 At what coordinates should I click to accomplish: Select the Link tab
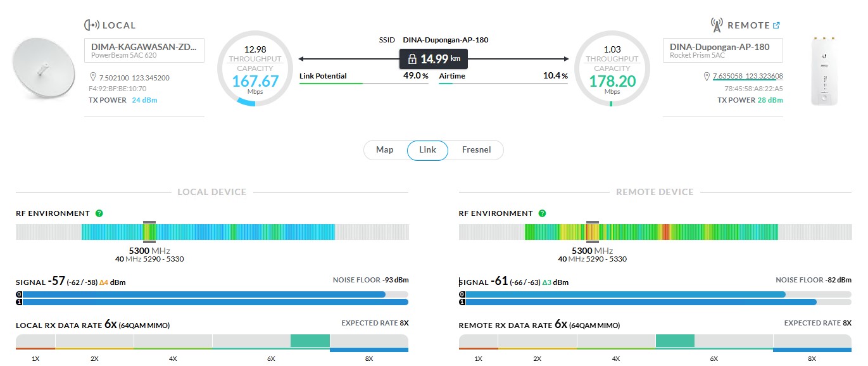(x=427, y=150)
